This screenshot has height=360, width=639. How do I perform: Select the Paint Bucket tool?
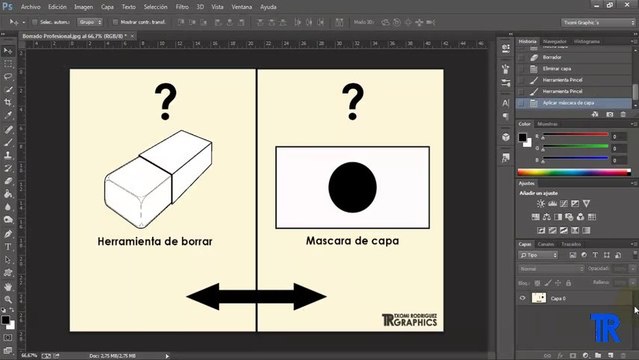click(8, 194)
